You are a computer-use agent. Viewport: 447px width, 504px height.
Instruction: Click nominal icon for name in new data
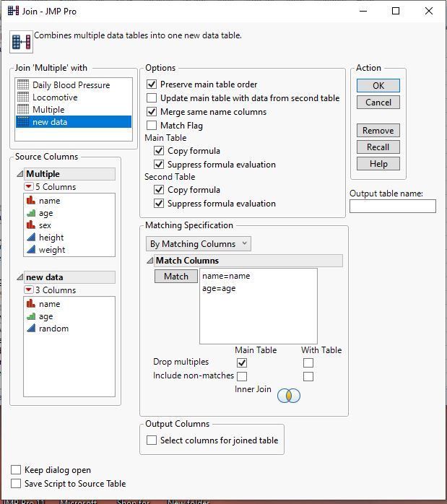[x=31, y=303]
